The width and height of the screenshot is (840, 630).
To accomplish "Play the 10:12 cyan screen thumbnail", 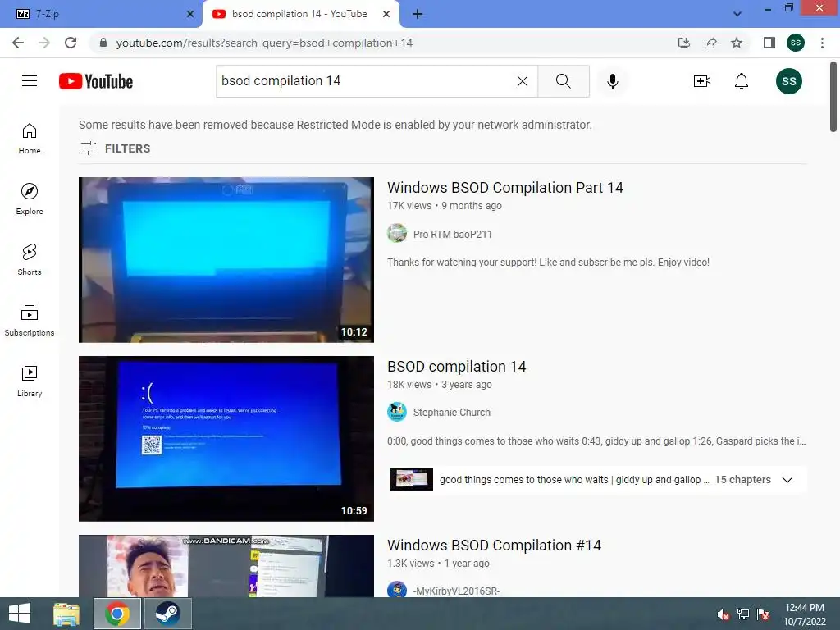I will point(226,260).
